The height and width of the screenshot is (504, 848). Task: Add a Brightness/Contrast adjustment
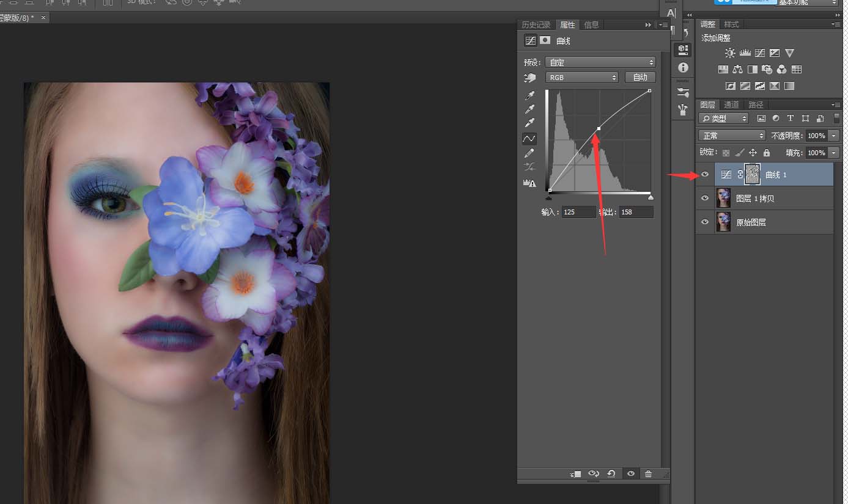pos(729,53)
